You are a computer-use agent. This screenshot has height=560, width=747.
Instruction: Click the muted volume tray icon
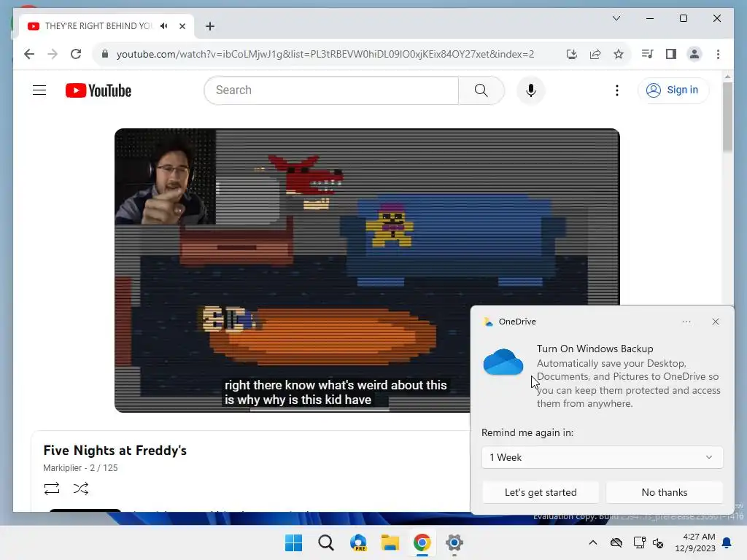click(x=658, y=542)
